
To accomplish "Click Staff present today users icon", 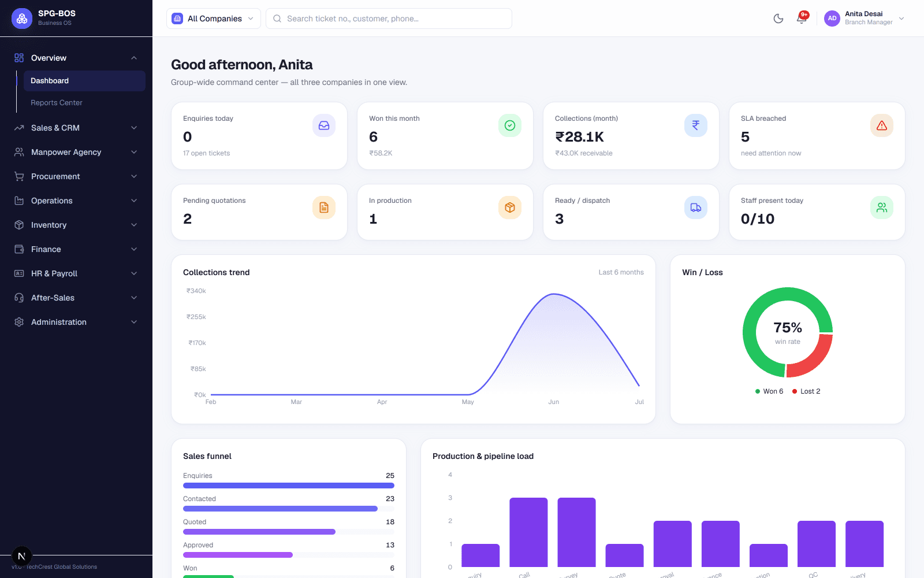I will point(882,208).
